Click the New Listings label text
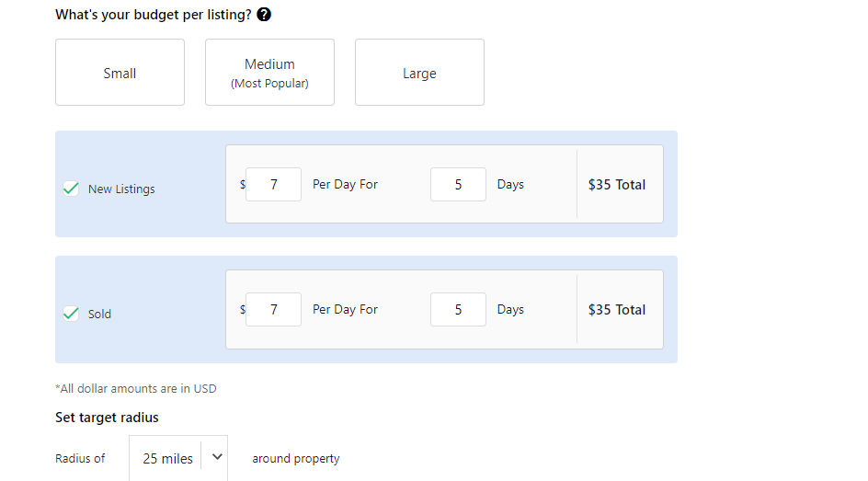This screenshot has height=481, width=868. point(121,189)
